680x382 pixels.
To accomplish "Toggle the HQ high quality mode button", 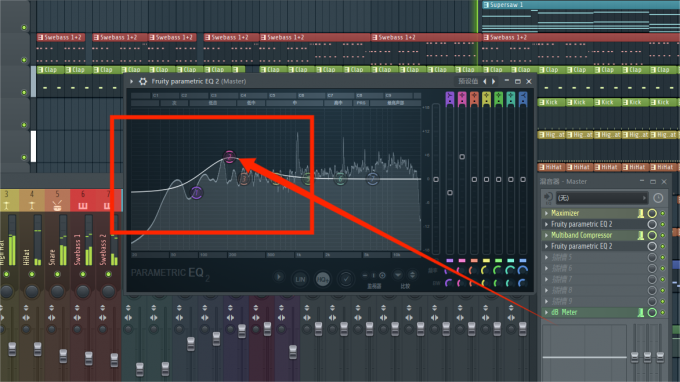I will (x=322, y=279).
